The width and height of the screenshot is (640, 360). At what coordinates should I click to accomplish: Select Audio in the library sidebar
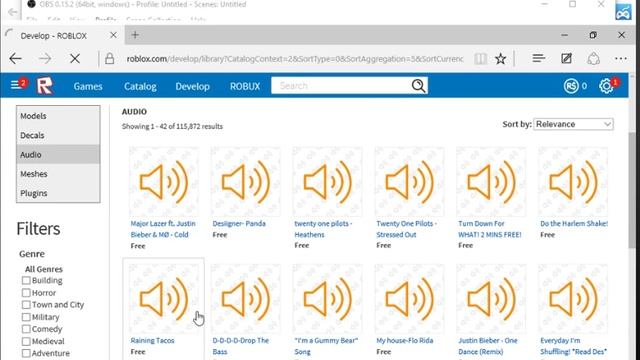pyautogui.click(x=58, y=154)
